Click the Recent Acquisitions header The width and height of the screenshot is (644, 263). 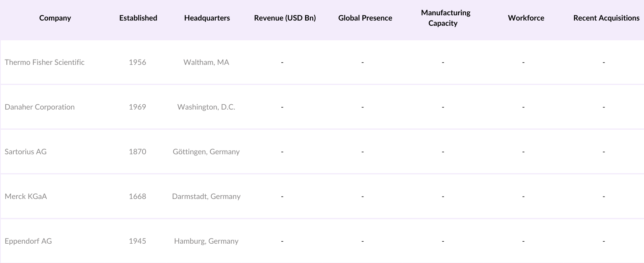[606, 18]
